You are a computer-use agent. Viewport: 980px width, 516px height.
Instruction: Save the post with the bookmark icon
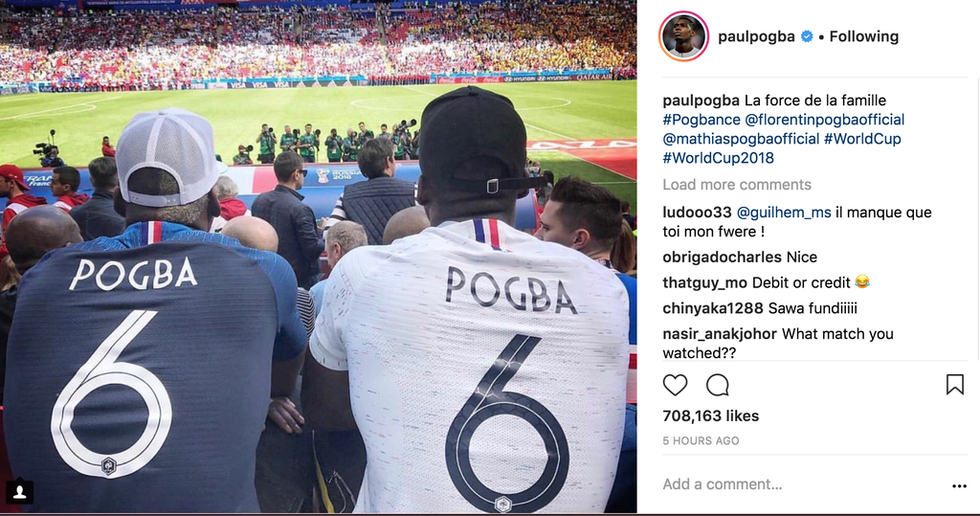[954, 384]
